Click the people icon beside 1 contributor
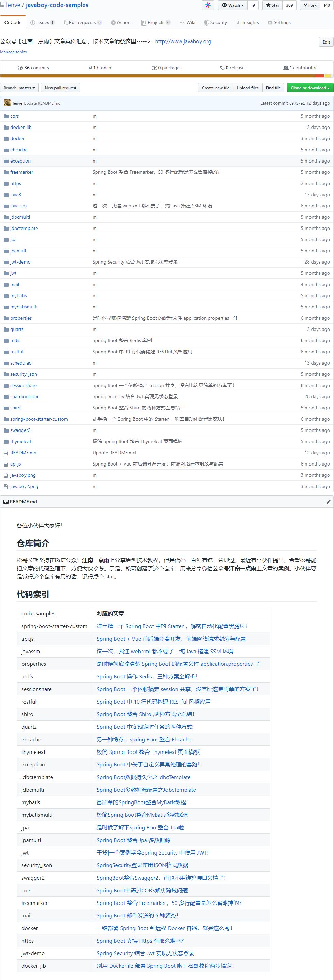334x980 pixels. pos(286,68)
